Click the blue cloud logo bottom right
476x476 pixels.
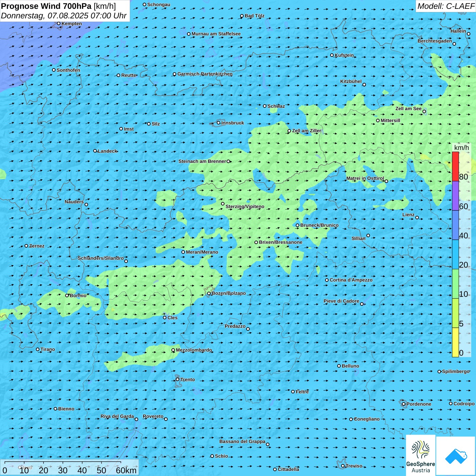pos(456,456)
